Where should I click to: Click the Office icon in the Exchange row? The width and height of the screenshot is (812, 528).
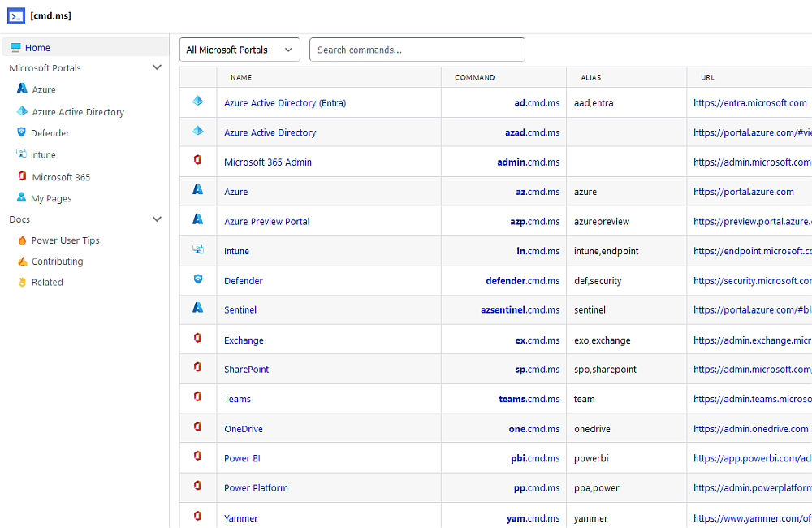click(198, 338)
